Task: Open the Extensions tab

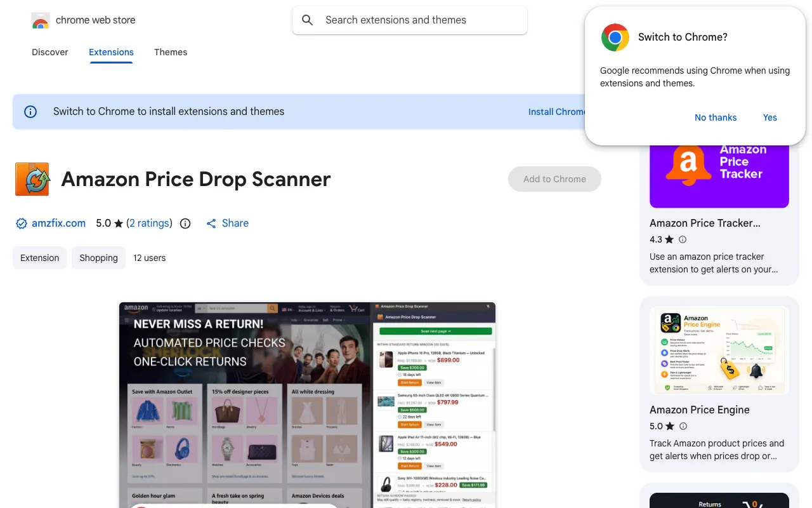Action: click(111, 52)
